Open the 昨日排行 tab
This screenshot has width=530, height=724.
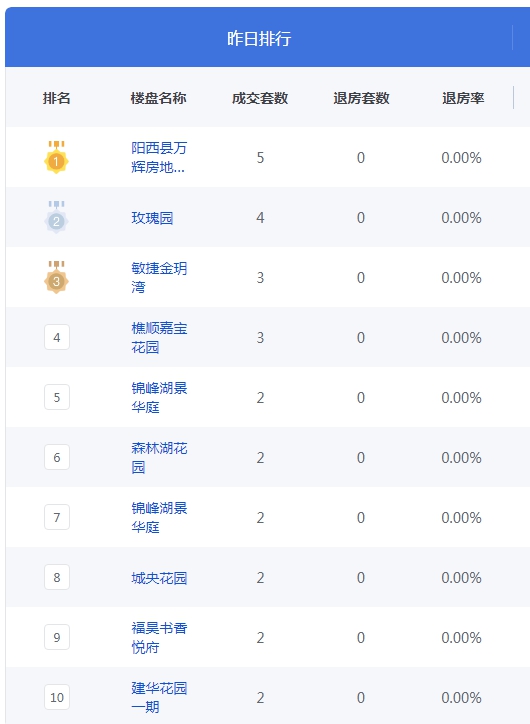(x=259, y=38)
